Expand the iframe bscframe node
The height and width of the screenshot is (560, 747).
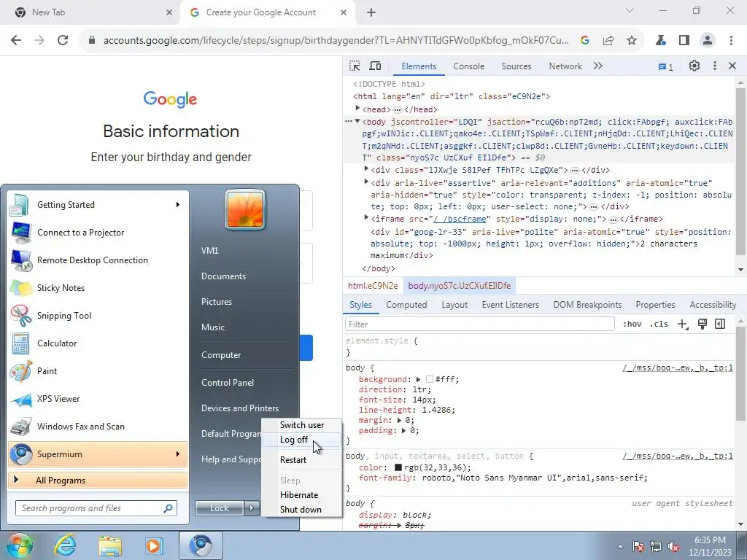coord(366,218)
